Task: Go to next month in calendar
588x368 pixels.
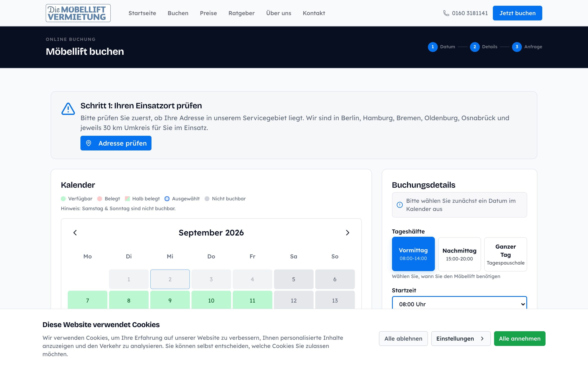Action: (x=347, y=233)
